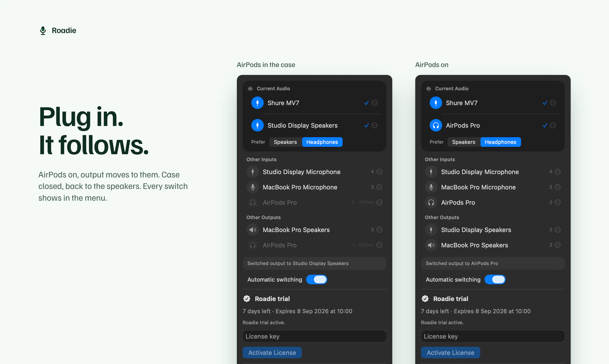This screenshot has height=364, width=609.
Task: Click Studio Display Microphone icon in in-the-case panel
Action: pos(253,172)
